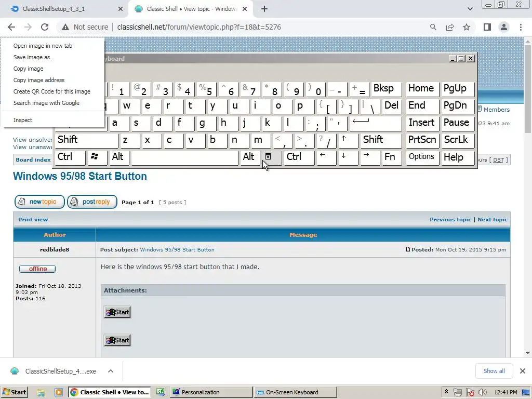Click the Help key on keyboard
This screenshot has height=399, width=532.
pos(458,157)
